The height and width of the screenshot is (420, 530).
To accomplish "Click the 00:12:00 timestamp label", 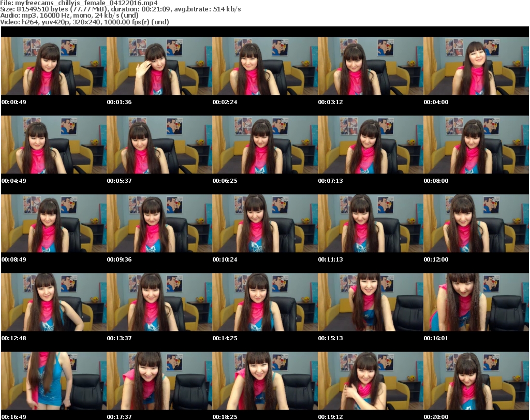I will [x=436, y=259].
